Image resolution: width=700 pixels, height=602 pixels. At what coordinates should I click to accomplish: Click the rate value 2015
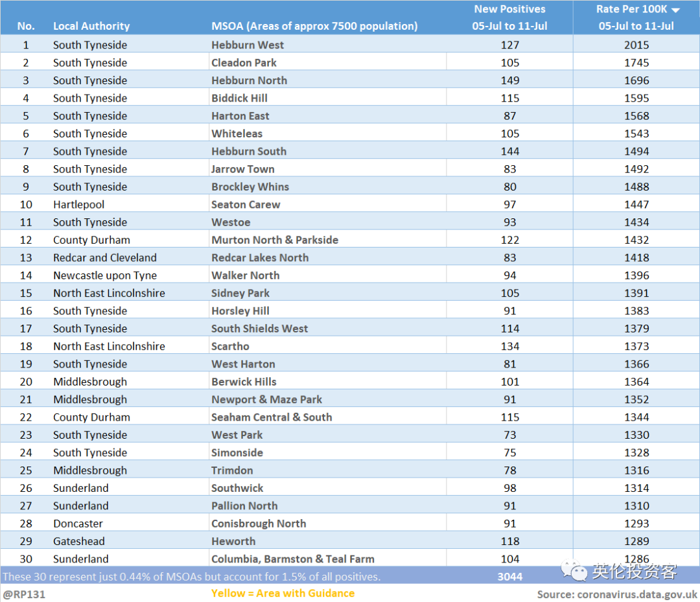[636, 45]
